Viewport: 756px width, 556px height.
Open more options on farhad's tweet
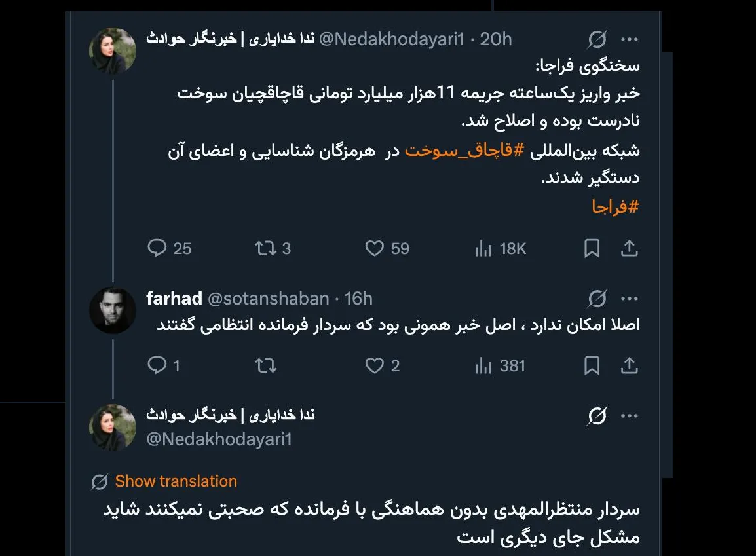tap(630, 298)
